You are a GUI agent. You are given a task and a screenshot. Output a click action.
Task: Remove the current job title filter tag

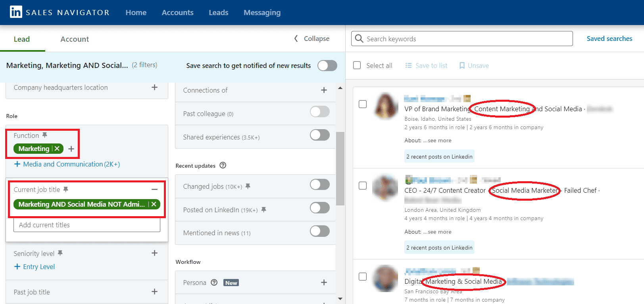coord(154,204)
